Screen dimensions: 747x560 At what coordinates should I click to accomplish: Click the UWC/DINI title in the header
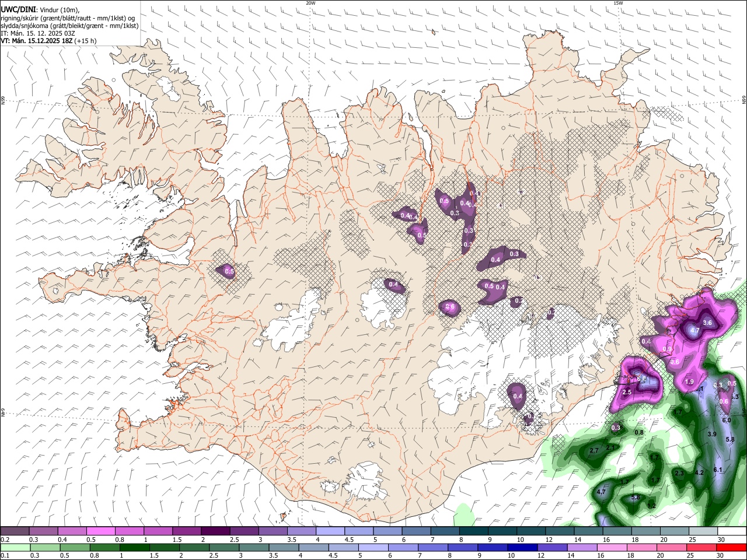[18, 9]
